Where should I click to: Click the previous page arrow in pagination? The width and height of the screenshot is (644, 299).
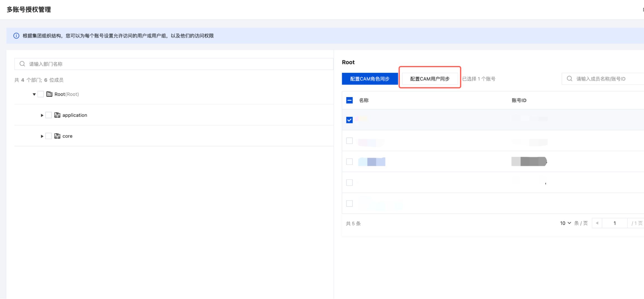click(597, 223)
